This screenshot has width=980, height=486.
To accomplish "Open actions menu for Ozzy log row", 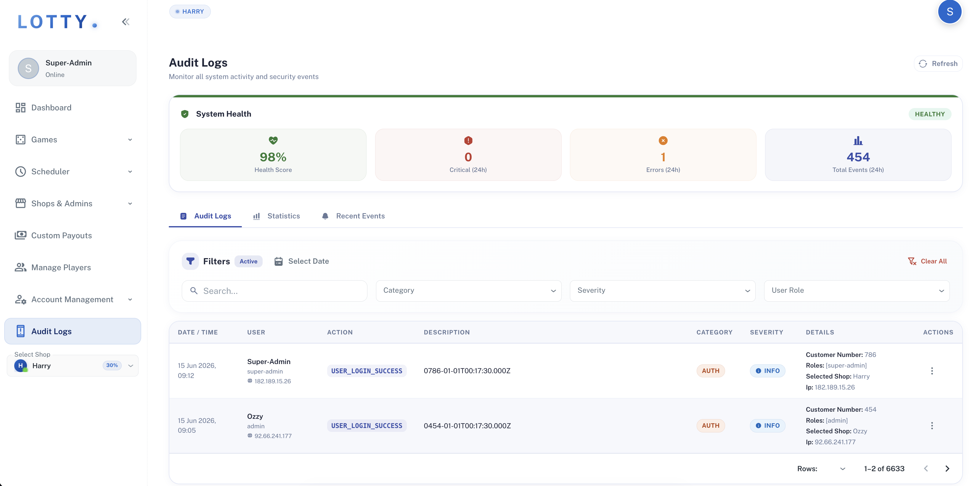I will coord(932,426).
